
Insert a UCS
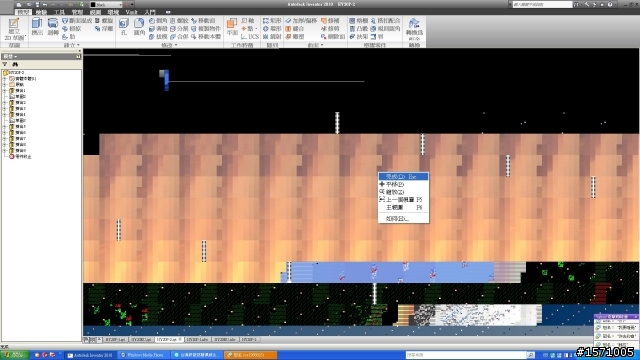[x=250, y=36]
